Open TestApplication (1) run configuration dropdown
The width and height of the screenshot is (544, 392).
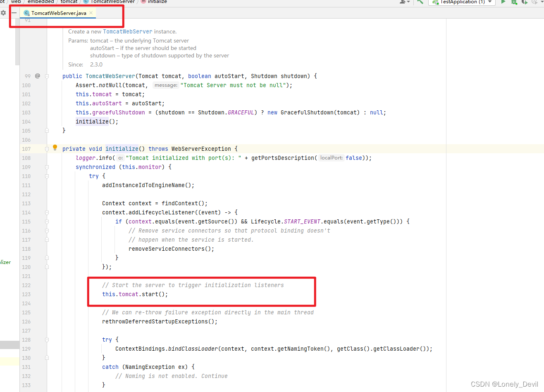point(462,2)
